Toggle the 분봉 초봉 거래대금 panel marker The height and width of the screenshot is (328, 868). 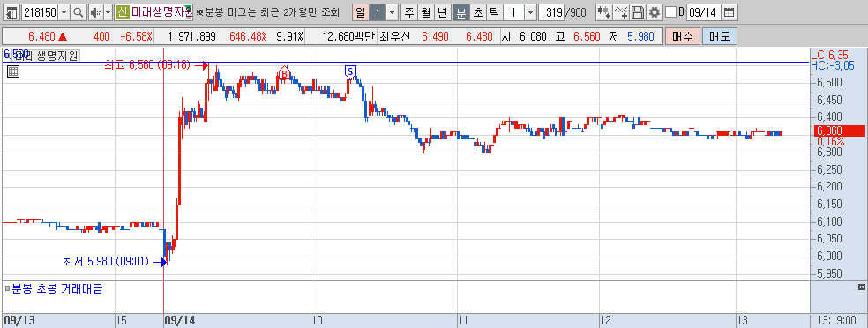pos(7,288)
